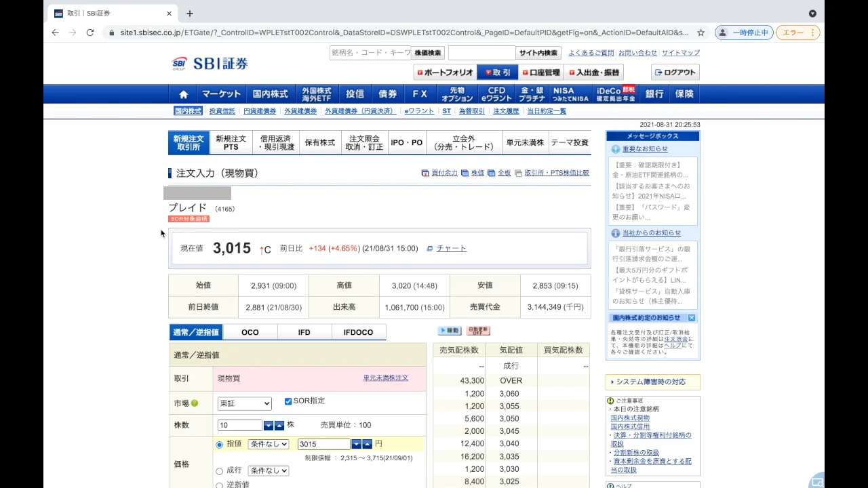Open iDeCo 確定拠出年金 menu
Viewport: 868px width, 488px height.
tap(616, 94)
